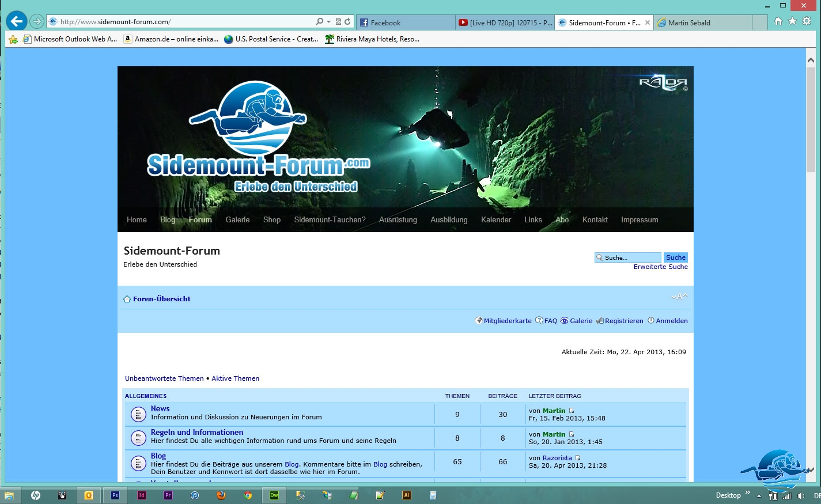Click the refresh icon in address bar
821x504 pixels.
pos(347,22)
